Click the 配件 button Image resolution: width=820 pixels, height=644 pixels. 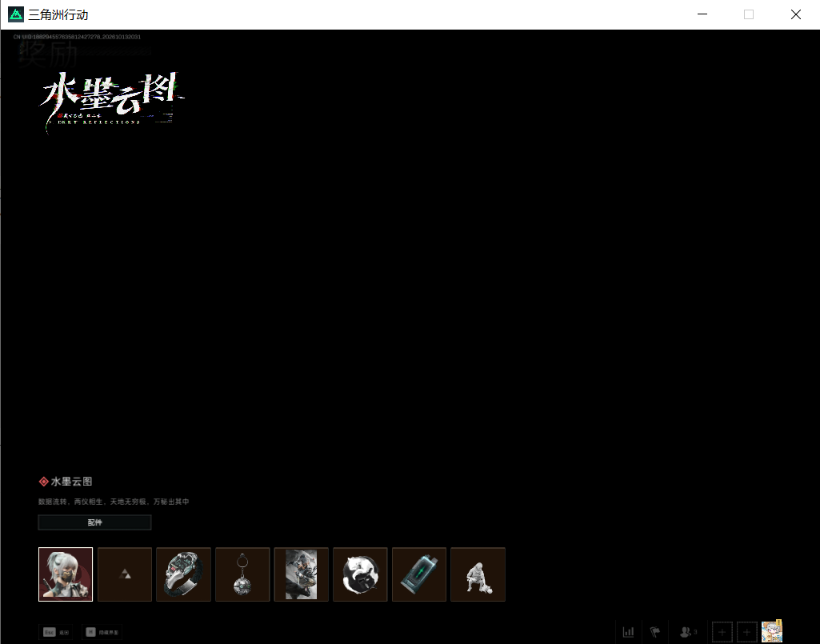pos(94,522)
